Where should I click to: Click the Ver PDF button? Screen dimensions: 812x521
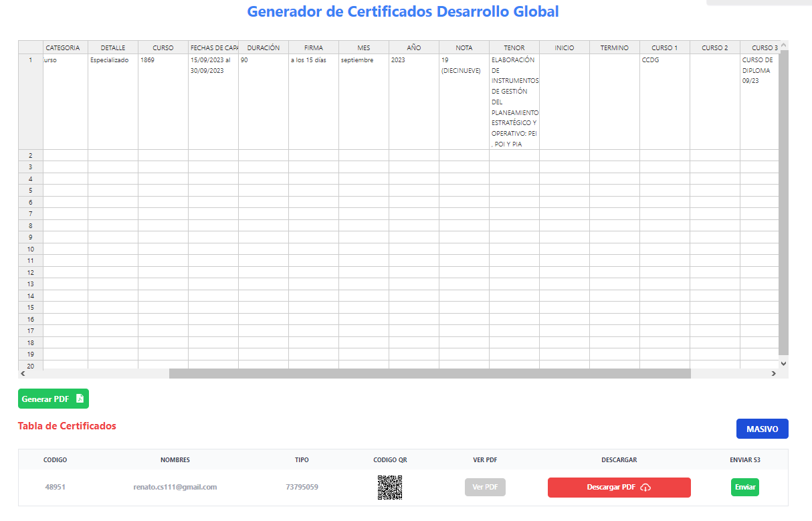pyautogui.click(x=485, y=487)
